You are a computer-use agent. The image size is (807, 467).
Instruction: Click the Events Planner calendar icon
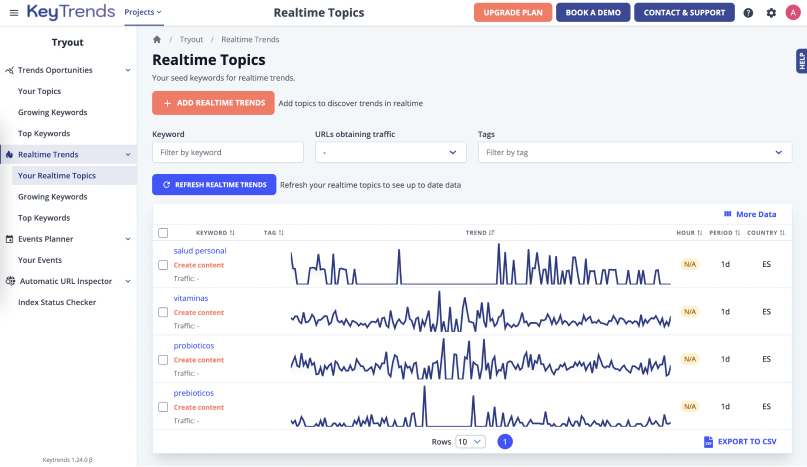pyautogui.click(x=9, y=239)
